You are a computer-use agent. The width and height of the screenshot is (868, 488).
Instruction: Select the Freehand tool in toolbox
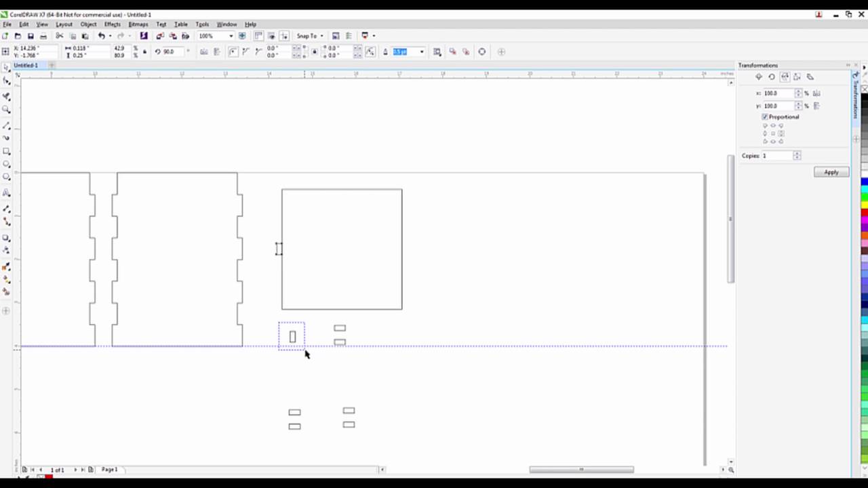tap(7, 125)
